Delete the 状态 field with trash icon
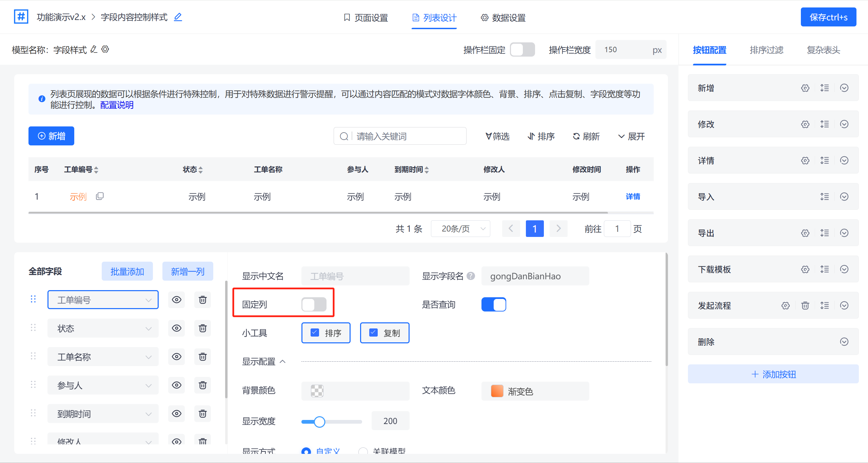 202,328
